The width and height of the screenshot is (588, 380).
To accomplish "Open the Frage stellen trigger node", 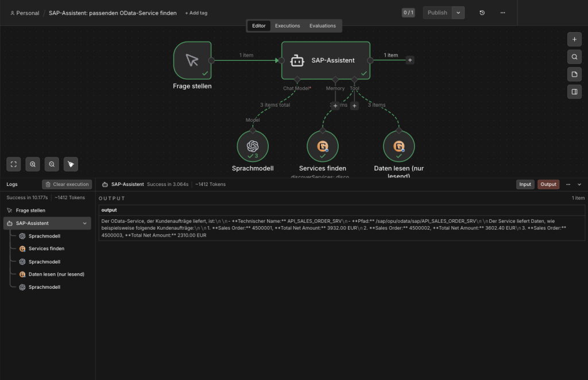I will 192,60.
